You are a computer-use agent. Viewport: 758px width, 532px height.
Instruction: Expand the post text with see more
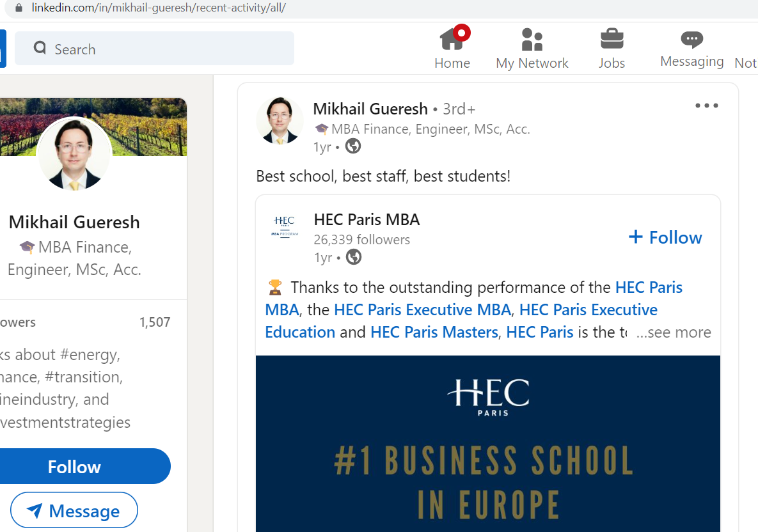pos(674,332)
